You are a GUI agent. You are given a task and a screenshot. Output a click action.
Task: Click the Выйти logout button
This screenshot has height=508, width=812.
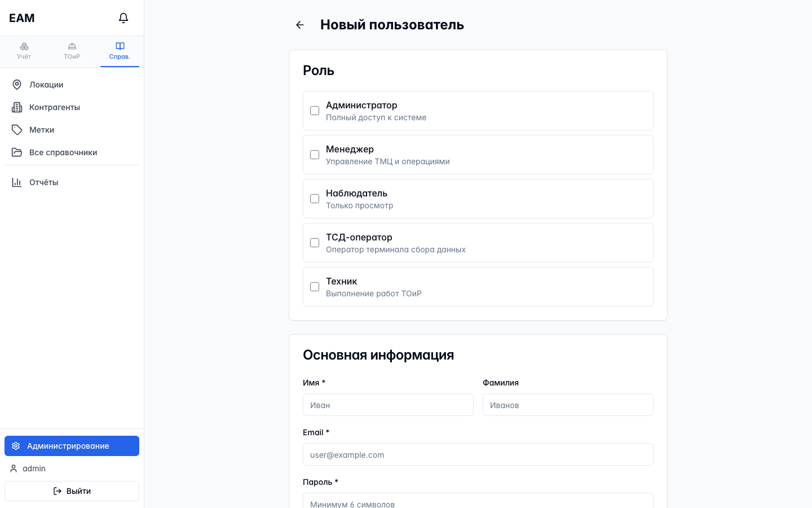[x=72, y=491]
